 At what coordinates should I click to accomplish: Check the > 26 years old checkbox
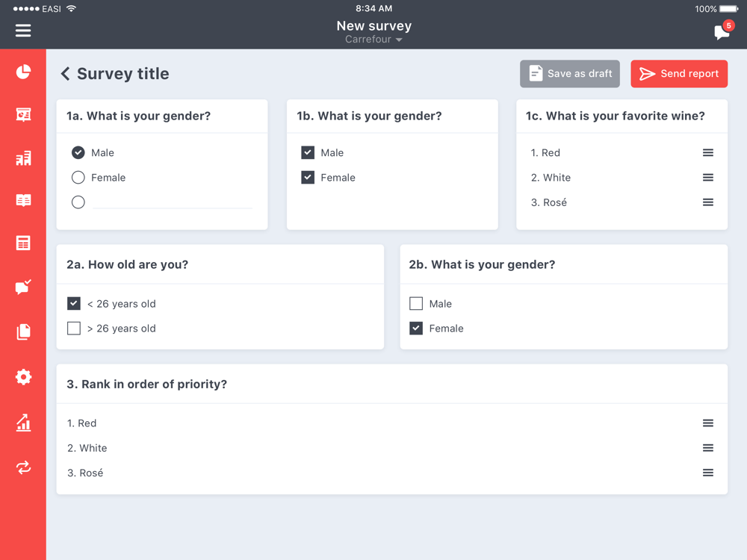74,328
